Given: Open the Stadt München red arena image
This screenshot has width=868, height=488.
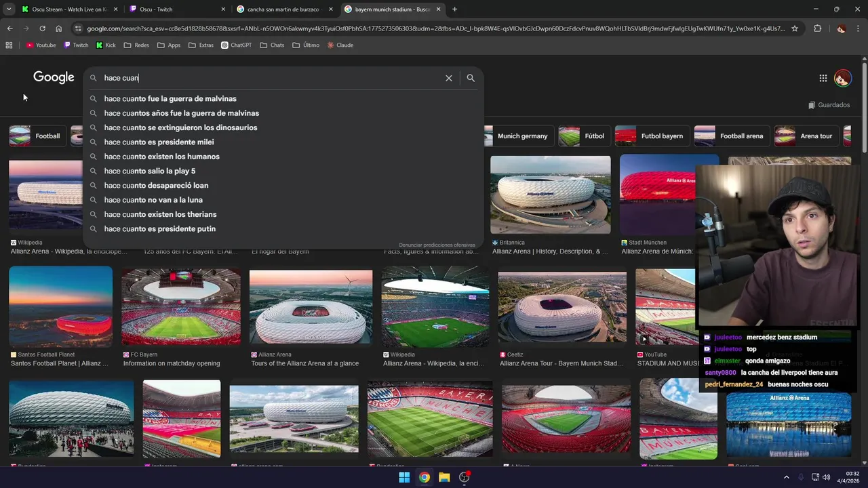Looking at the screenshot, I should 658,195.
